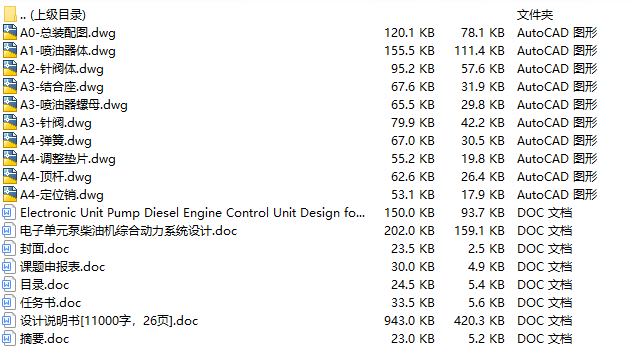Go up via the .. (上级目录) entry

point(53,15)
